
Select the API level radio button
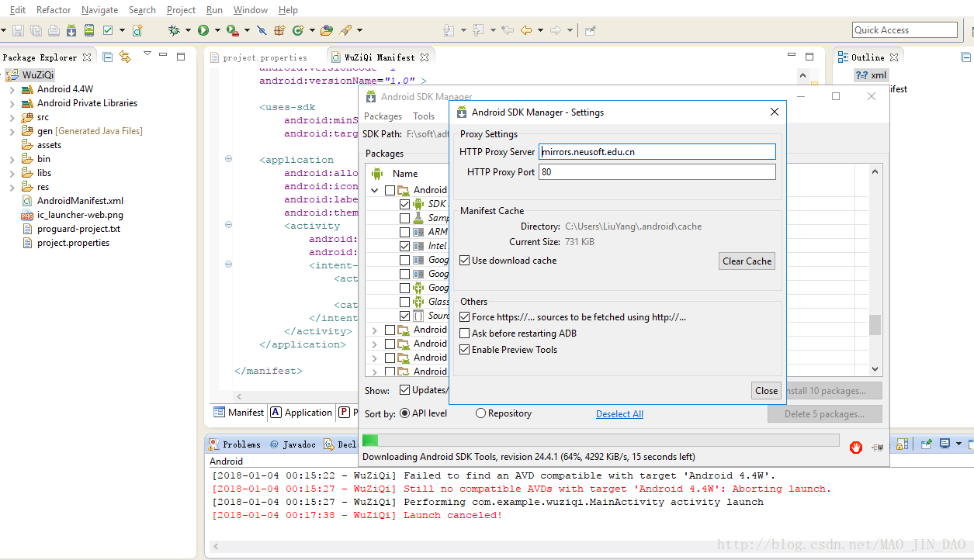tap(404, 413)
